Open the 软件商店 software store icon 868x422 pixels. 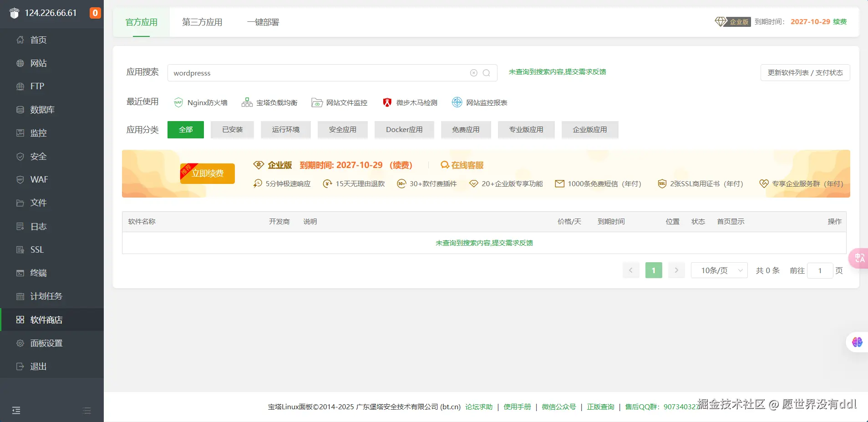[x=20, y=320]
